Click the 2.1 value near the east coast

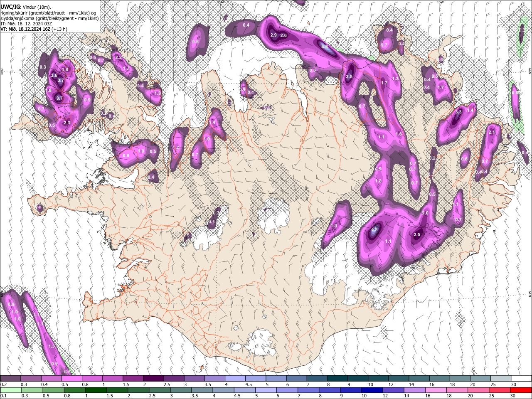pyautogui.click(x=492, y=133)
